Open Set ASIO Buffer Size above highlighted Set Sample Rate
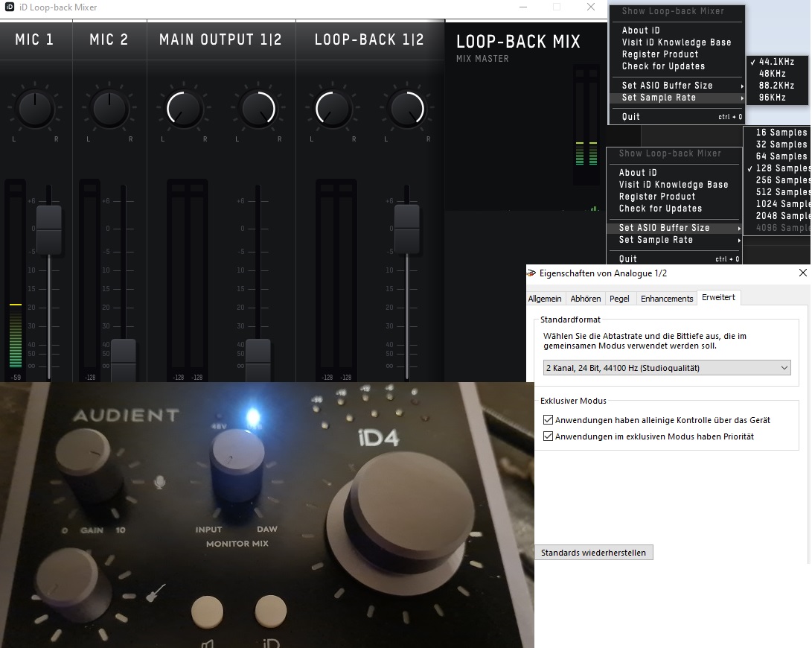812x648 pixels. 677,86
